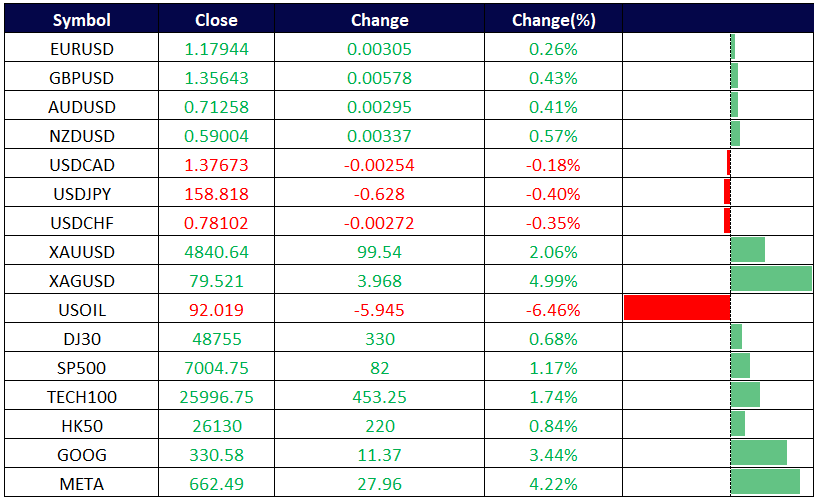This screenshot has width=818, height=500.
Task: Select the USDCHF change value -0.00272
Action: click(x=380, y=223)
